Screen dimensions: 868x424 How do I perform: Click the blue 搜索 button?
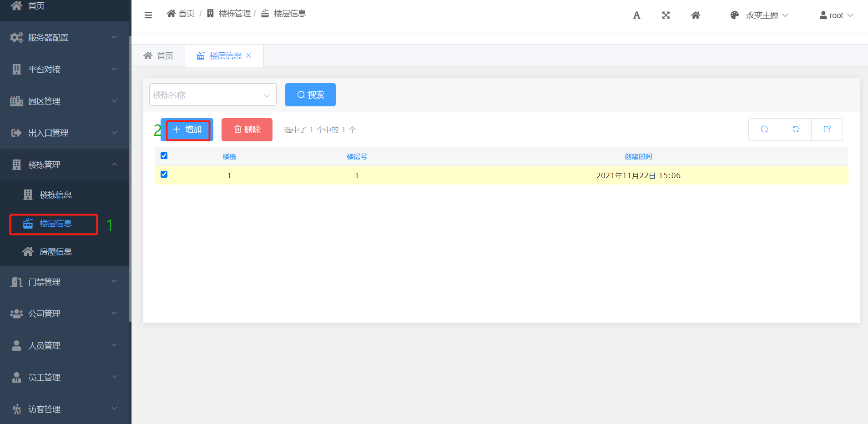point(310,95)
